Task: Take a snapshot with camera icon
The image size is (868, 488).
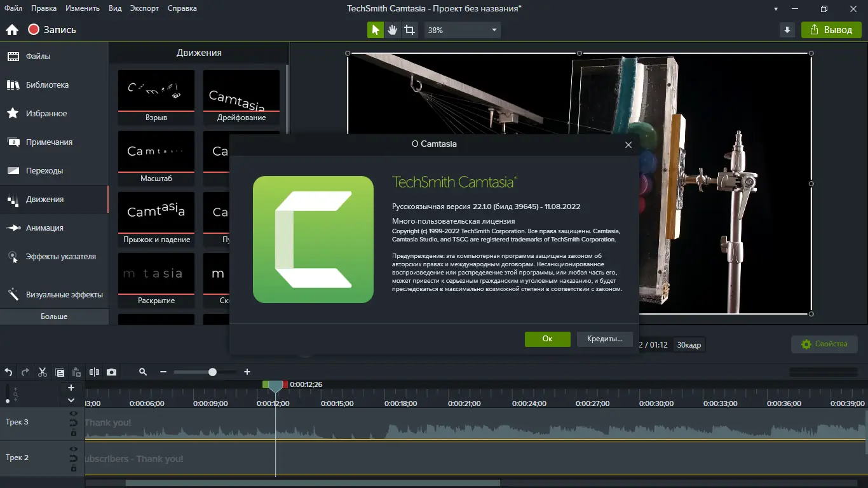Action: coord(112,372)
